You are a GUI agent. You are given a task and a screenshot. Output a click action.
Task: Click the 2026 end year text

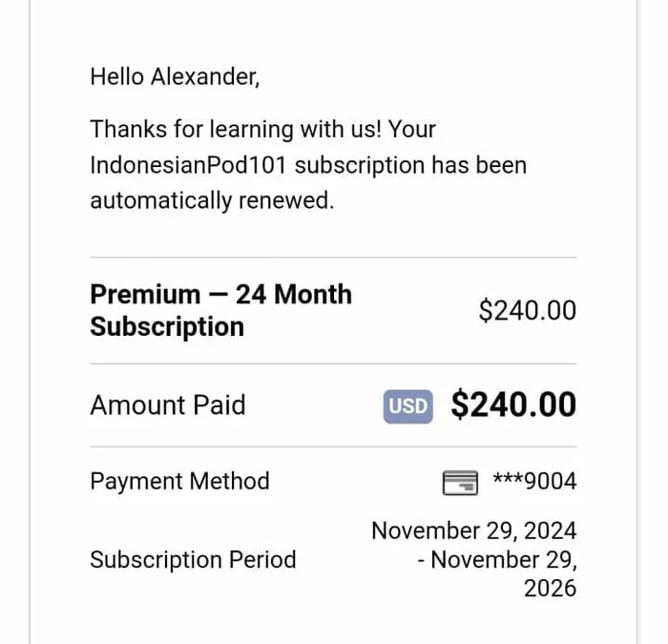coord(550,588)
